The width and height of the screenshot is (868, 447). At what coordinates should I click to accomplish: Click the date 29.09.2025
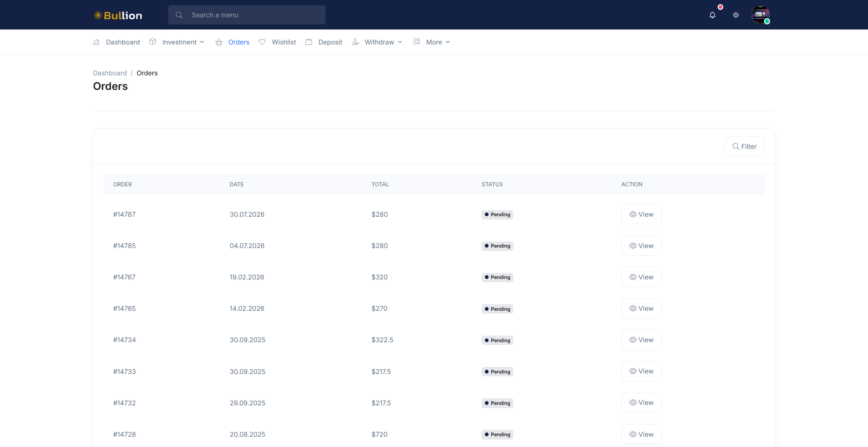tap(247, 403)
